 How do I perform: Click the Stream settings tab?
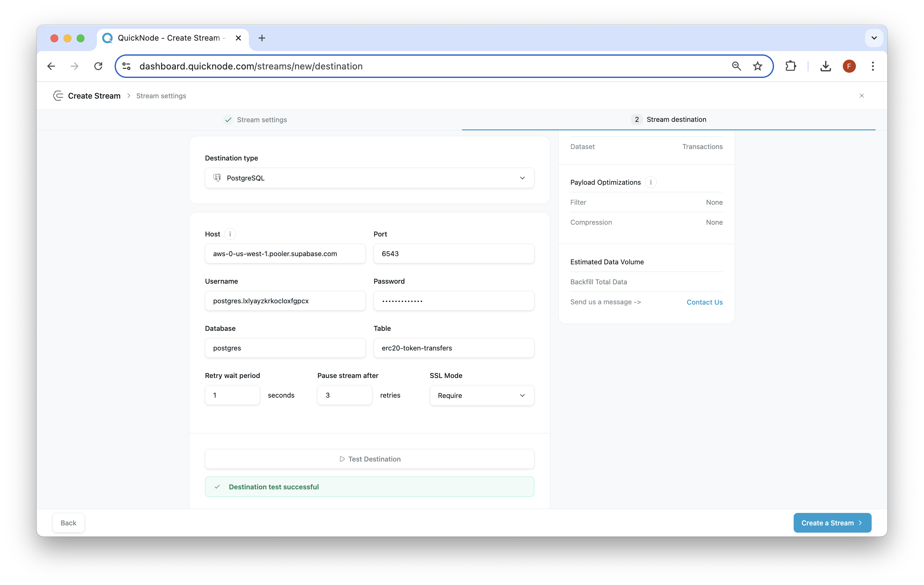[x=262, y=119]
